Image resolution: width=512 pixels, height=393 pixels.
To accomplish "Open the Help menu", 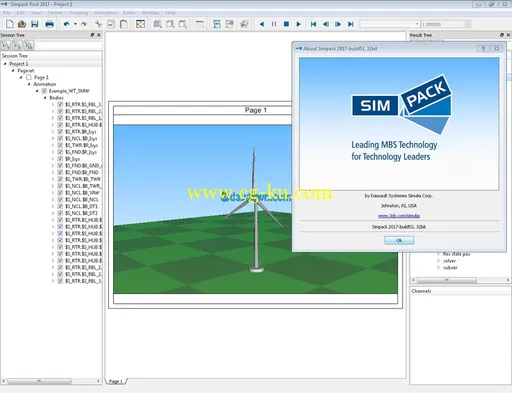I will coord(170,13).
